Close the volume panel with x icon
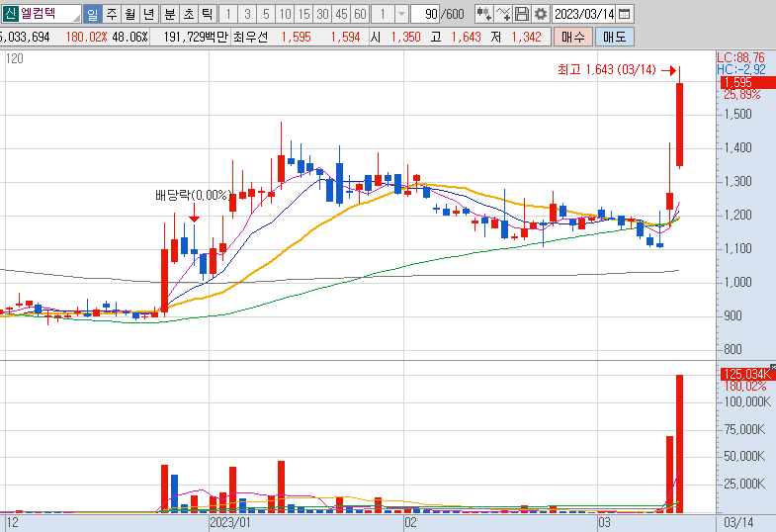 772,367
